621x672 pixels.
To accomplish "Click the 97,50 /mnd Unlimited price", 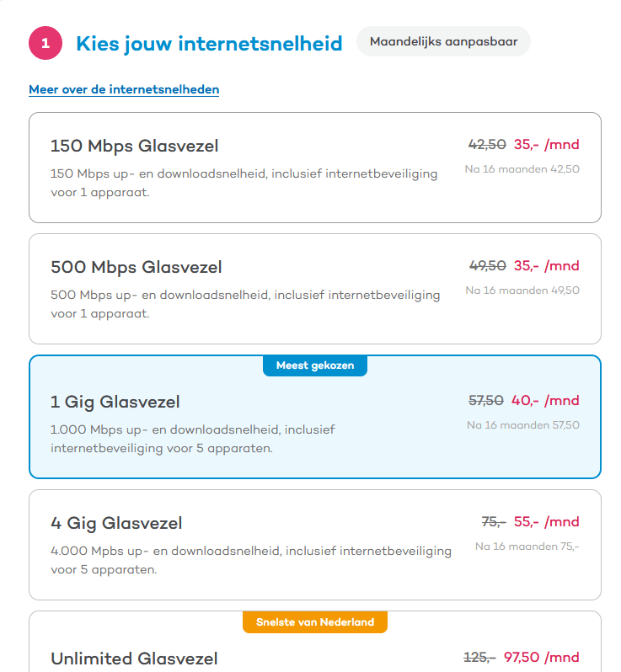I will point(541,657).
